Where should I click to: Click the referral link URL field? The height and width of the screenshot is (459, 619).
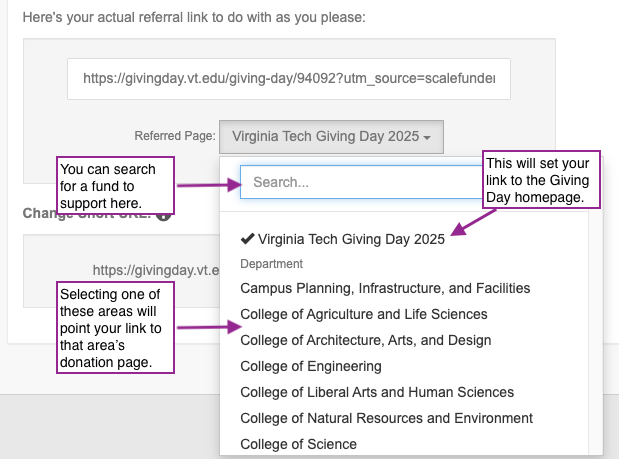289,79
